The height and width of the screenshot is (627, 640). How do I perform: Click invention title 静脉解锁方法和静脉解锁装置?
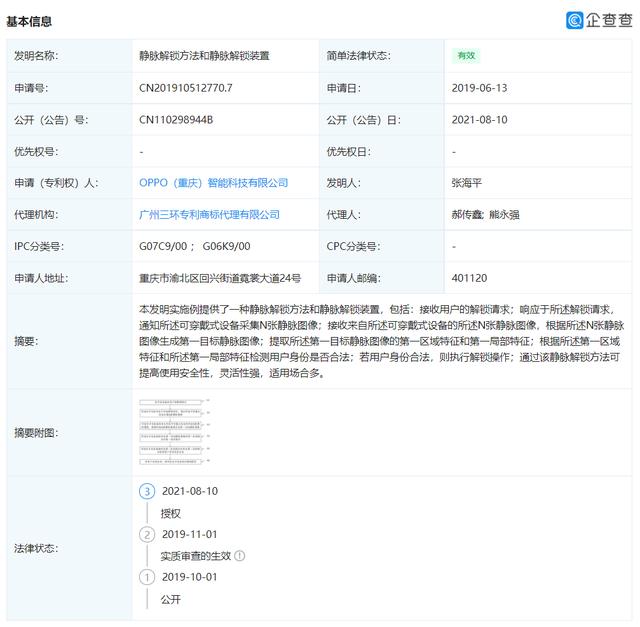204,56
